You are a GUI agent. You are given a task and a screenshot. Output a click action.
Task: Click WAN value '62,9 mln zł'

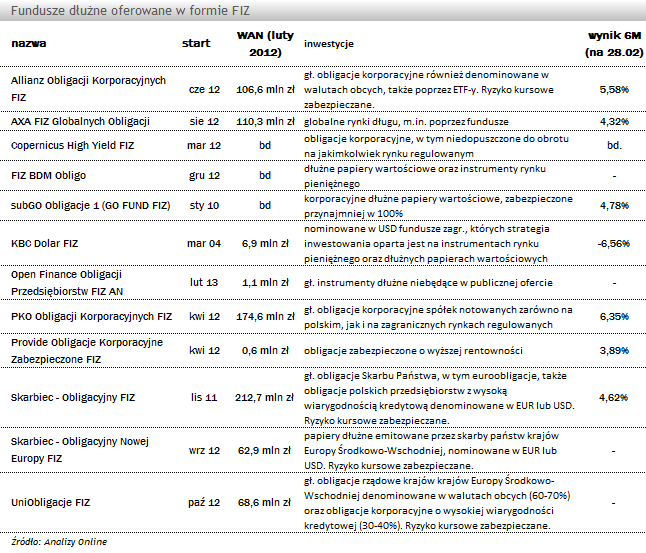[264, 450]
